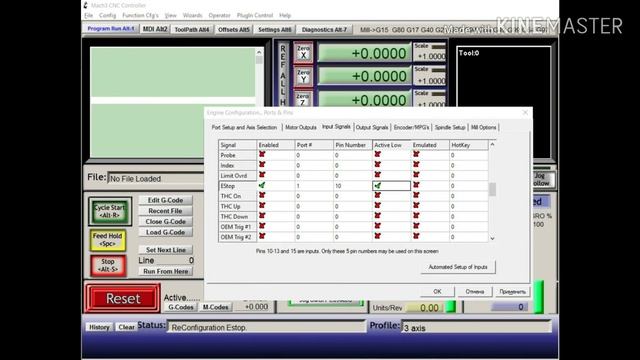640x360 pixels.
Task: Toggle Active Low for the Index row
Action: 378,165
